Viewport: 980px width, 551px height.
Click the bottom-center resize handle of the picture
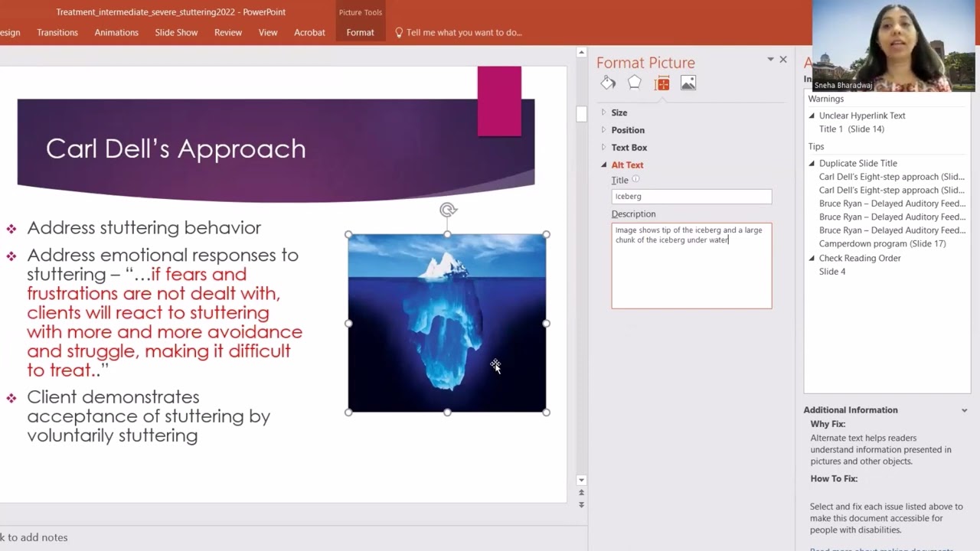447,412
